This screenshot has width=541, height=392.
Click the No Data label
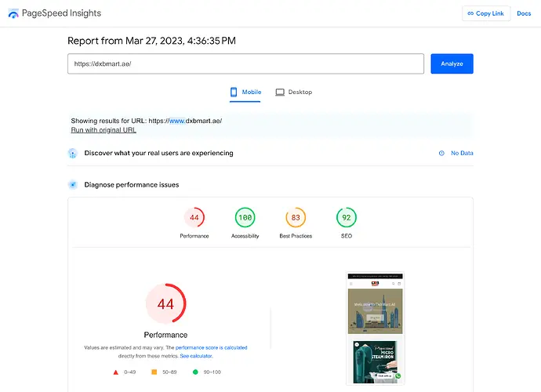tap(462, 153)
